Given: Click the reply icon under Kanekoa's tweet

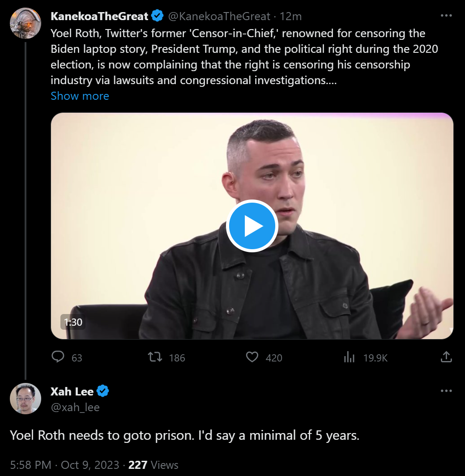Looking at the screenshot, I should point(58,357).
